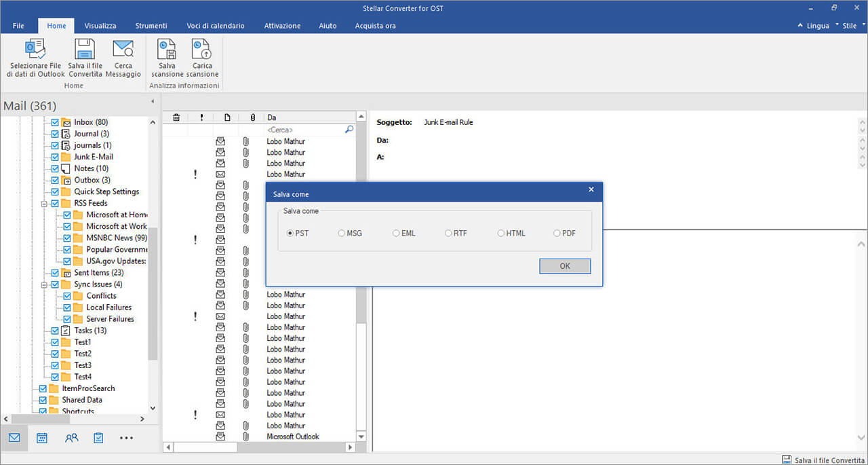Open Cerca Messaggio tool
This screenshot has width=868, height=465.
(123, 50)
